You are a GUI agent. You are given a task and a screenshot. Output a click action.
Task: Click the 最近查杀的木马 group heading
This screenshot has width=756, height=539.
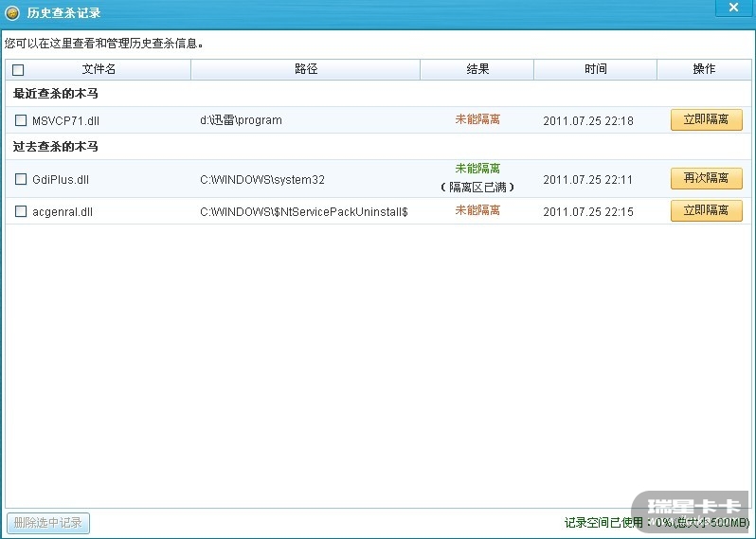tap(56, 93)
